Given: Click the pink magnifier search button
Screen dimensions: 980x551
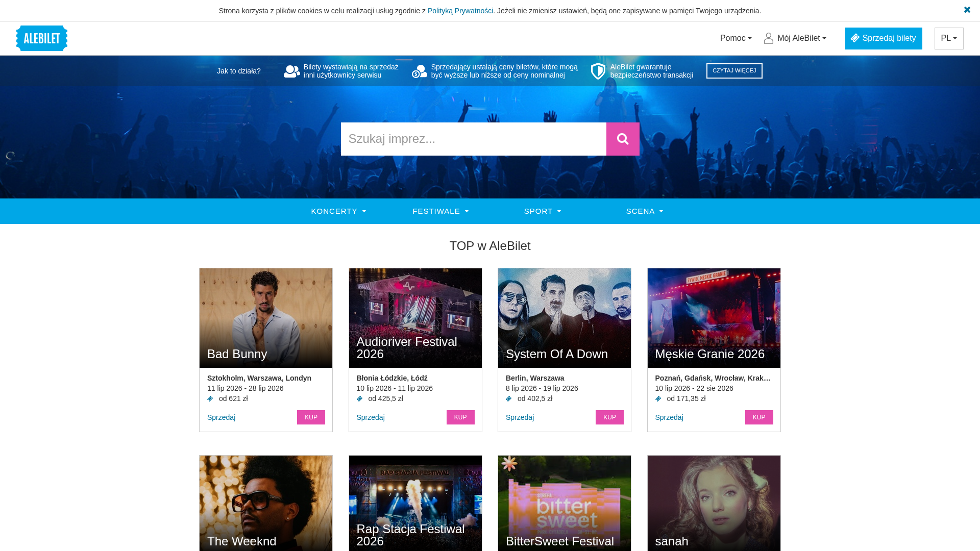Looking at the screenshot, I should coord(623,139).
